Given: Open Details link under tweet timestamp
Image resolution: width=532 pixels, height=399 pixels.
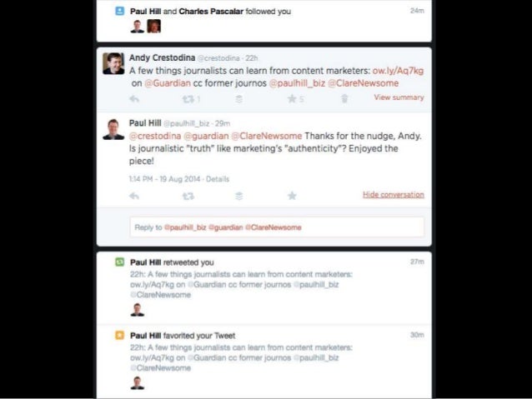Looking at the screenshot, I should [218, 179].
